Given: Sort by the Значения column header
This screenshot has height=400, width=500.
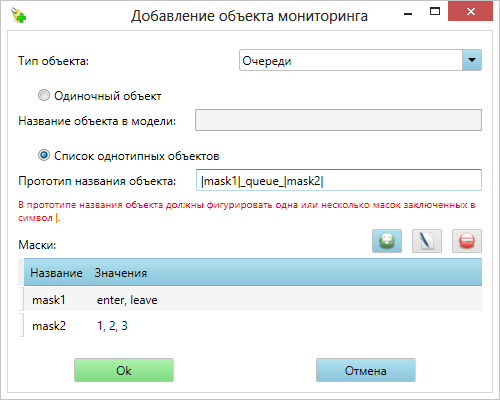Looking at the screenshot, I should tap(121, 273).
